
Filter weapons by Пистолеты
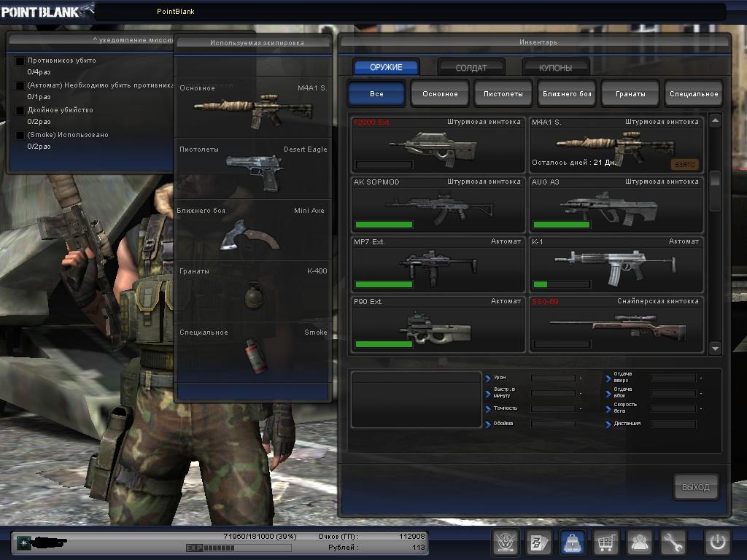tap(503, 94)
